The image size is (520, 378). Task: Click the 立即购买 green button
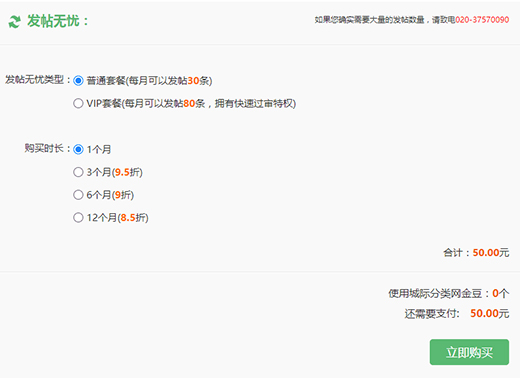point(469,352)
